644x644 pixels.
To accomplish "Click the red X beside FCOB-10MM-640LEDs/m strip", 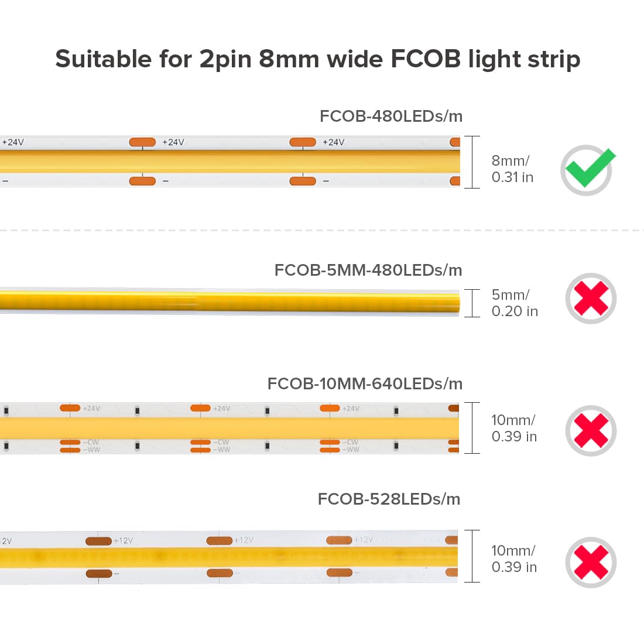I will [x=591, y=431].
